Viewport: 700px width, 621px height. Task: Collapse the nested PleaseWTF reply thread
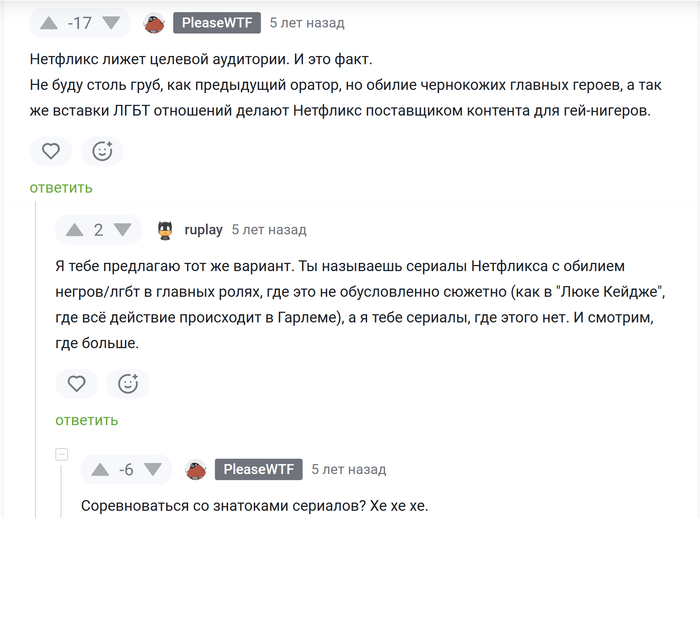click(x=62, y=454)
